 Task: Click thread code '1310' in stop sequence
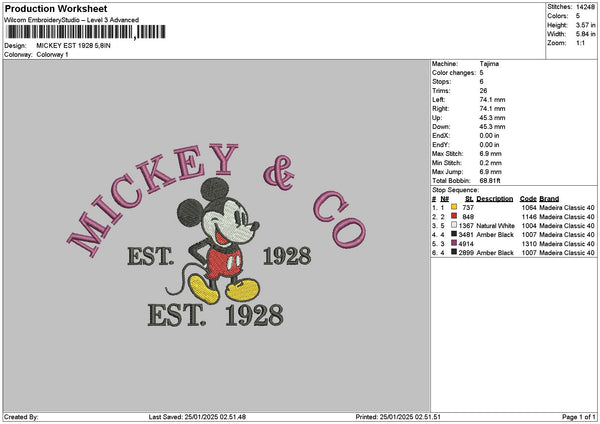click(529, 244)
